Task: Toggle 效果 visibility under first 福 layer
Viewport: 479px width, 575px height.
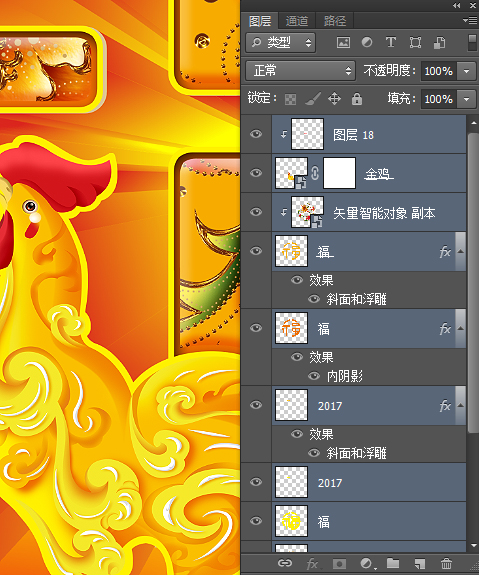Action: (x=297, y=281)
